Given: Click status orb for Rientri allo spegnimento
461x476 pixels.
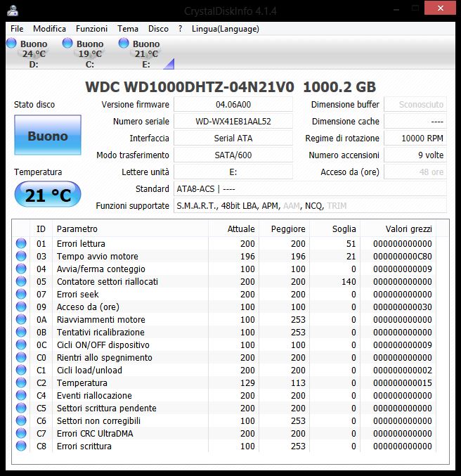Looking at the screenshot, I should (x=21, y=357).
